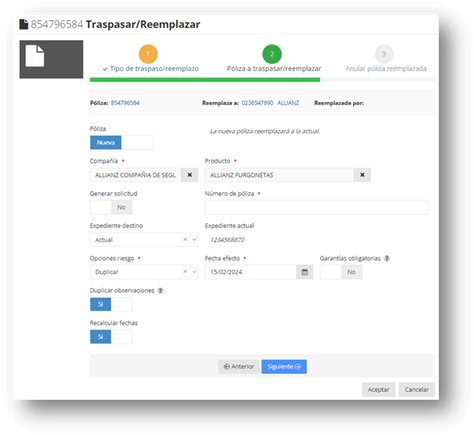Toggle the Recalcular fechas switch

(x=111, y=337)
